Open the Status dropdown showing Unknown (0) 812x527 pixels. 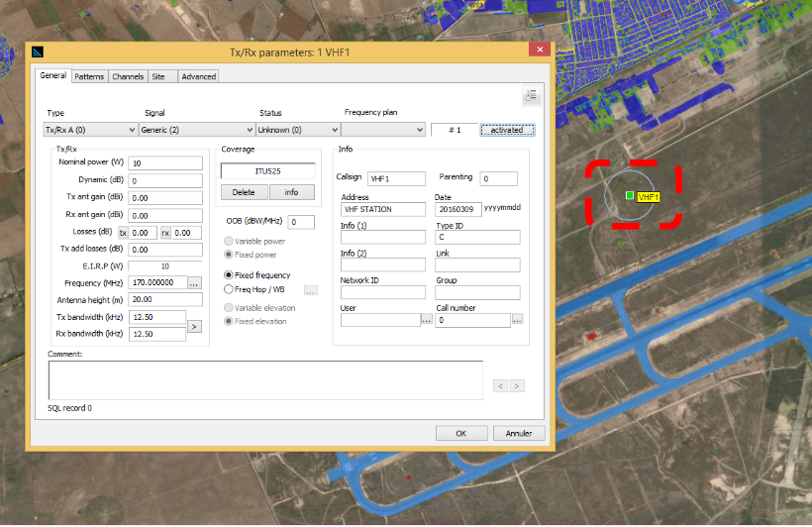coord(297,130)
